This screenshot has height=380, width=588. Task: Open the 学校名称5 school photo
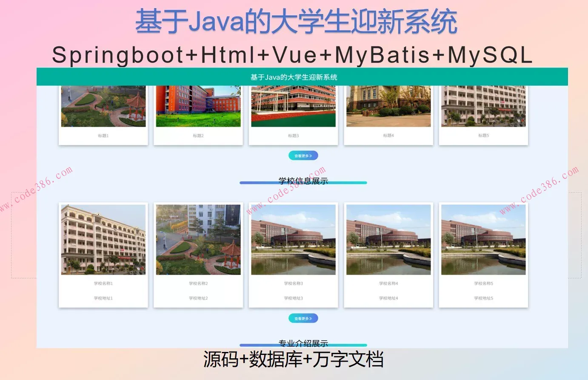tap(483, 240)
